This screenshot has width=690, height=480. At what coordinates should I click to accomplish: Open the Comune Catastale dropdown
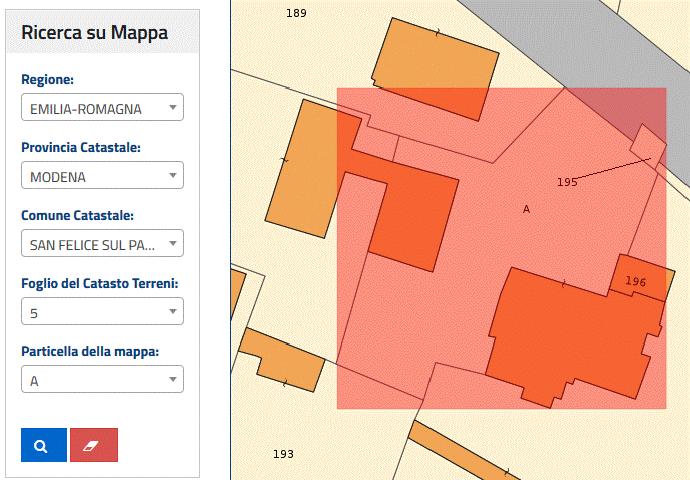[102, 244]
